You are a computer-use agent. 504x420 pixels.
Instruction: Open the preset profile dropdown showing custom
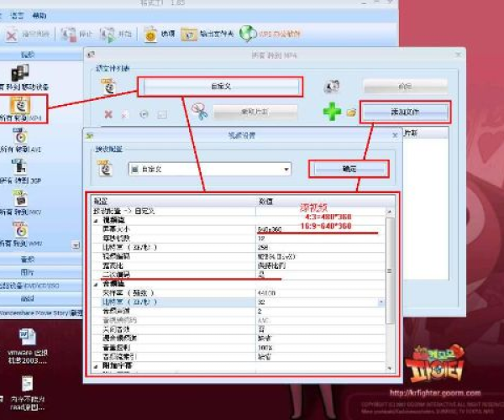coord(210,169)
